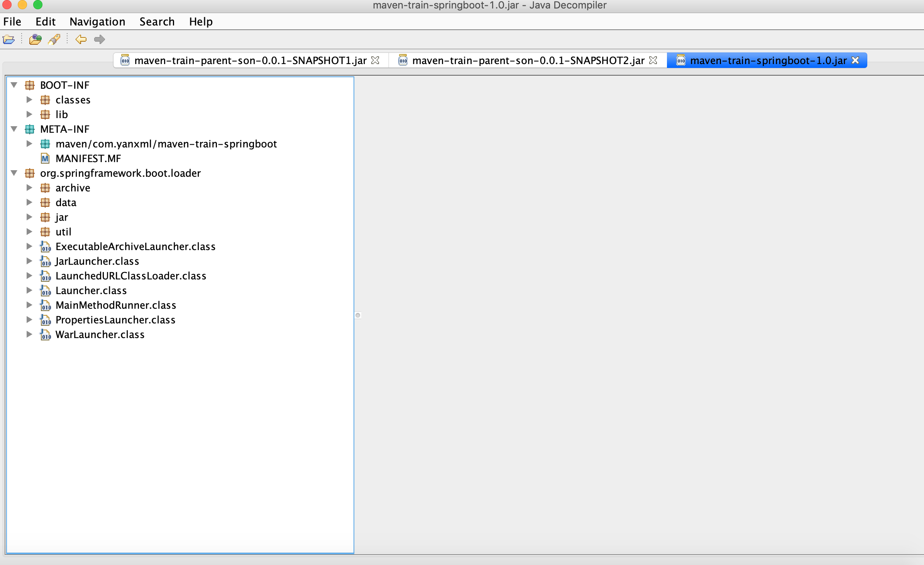Click the Open Type toolbar icon
The height and width of the screenshot is (565, 924).
pos(35,39)
